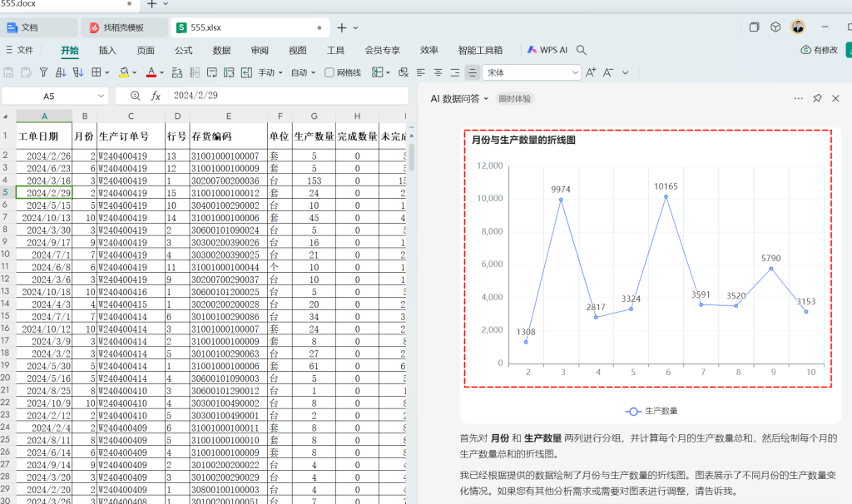Click the indent arrow icon beside 手动
Screen dimensions: 852x504
[246, 72]
